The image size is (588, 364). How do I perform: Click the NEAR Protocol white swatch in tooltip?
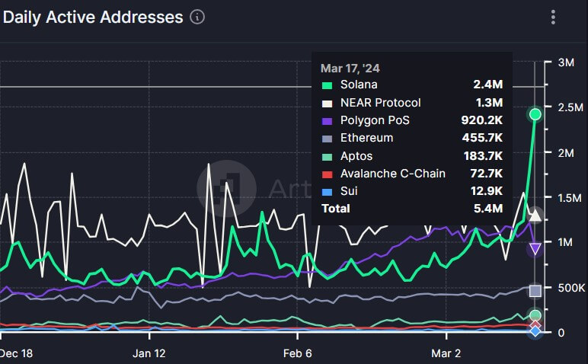pos(328,103)
